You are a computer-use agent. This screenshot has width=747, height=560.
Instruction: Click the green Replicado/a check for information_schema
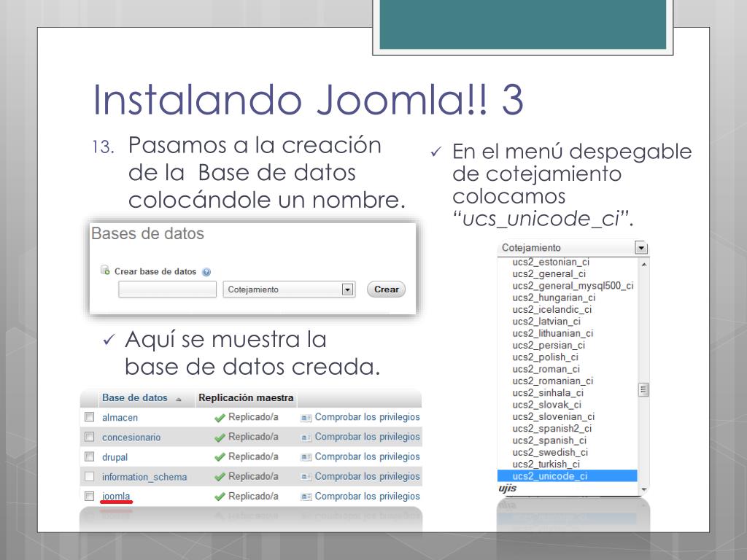click(x=220, y=477)
